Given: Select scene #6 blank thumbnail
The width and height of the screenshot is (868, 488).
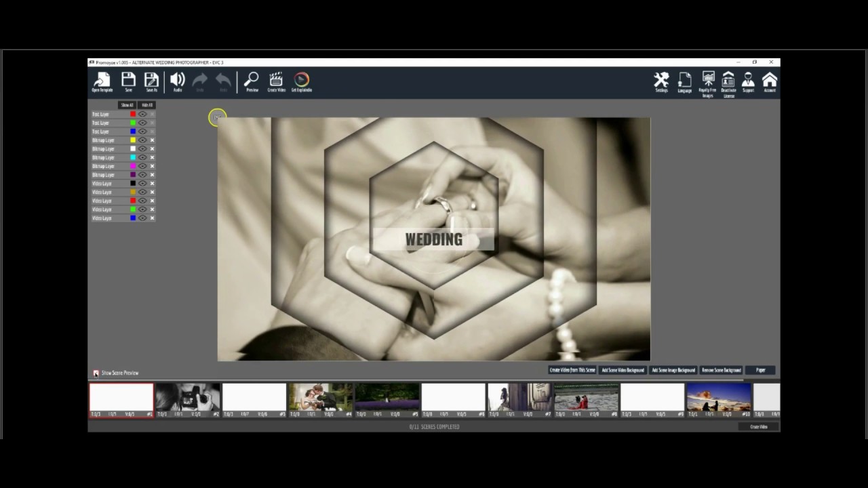Looking at the screenshot, I should 454,400.
